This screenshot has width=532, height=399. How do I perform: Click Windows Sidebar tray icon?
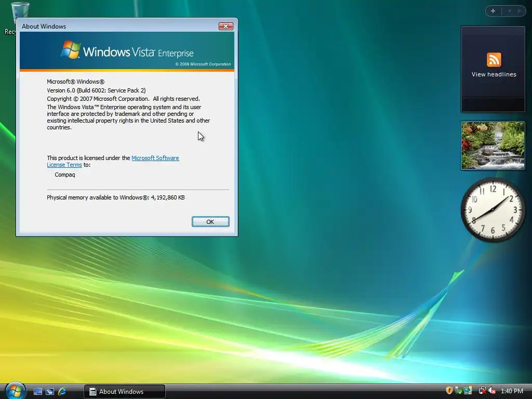point(468,391)
